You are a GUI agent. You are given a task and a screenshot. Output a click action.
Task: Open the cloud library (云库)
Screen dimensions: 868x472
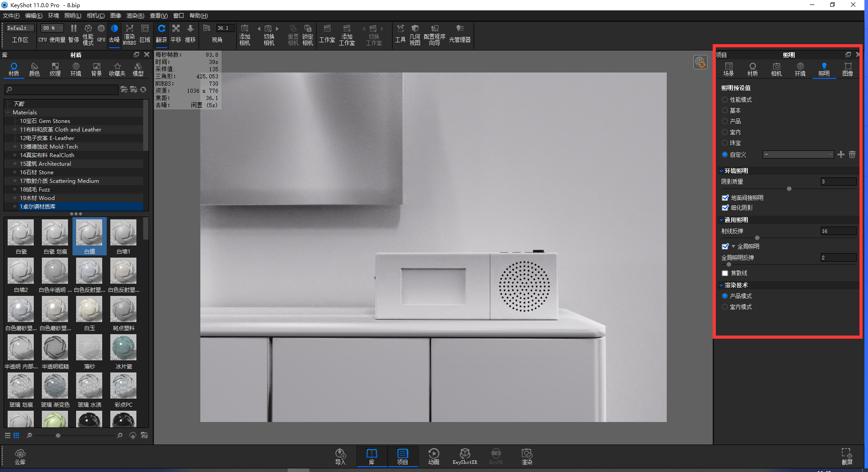pos(20,456)
